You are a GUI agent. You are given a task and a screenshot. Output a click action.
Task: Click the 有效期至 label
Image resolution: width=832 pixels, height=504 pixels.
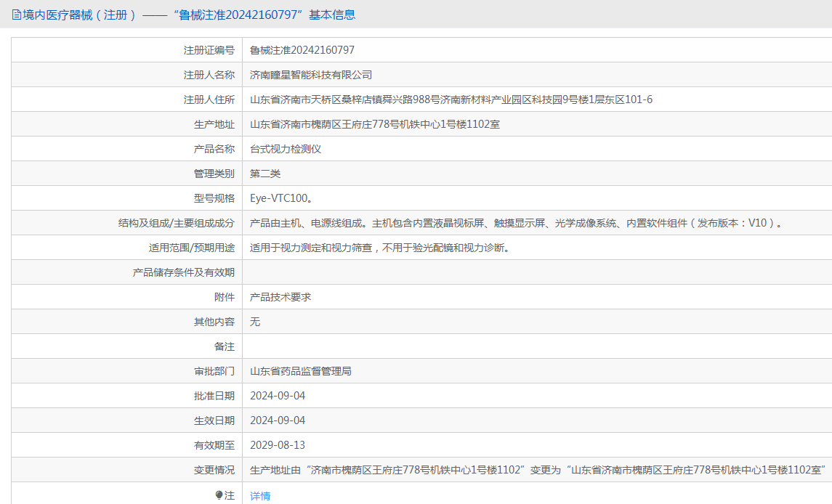(214, 445)
